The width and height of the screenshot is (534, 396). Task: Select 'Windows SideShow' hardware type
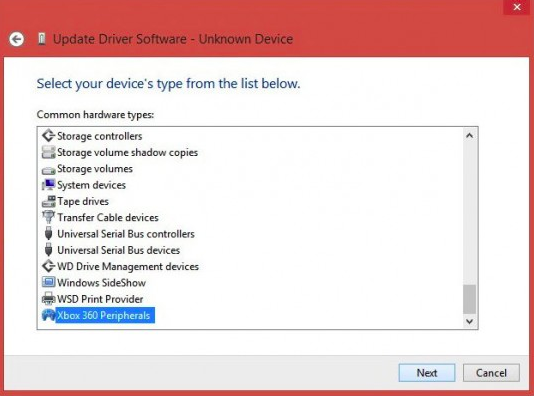[101, 283]
